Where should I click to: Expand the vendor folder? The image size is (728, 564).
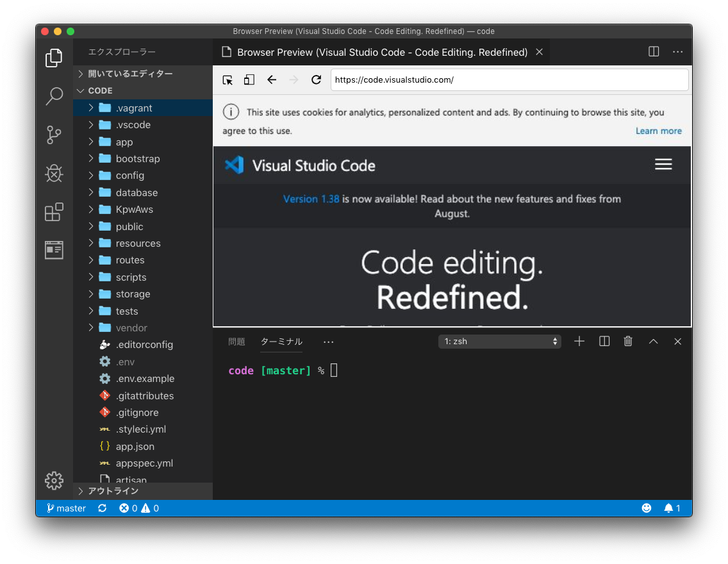[143, 328]
